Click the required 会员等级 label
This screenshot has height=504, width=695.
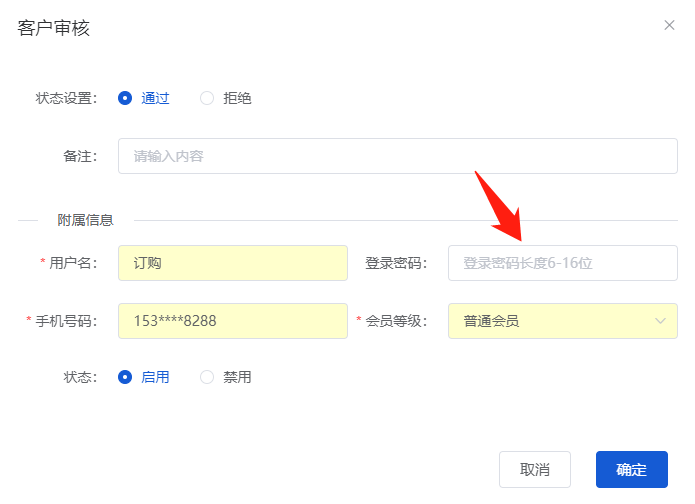coord(395,321)
